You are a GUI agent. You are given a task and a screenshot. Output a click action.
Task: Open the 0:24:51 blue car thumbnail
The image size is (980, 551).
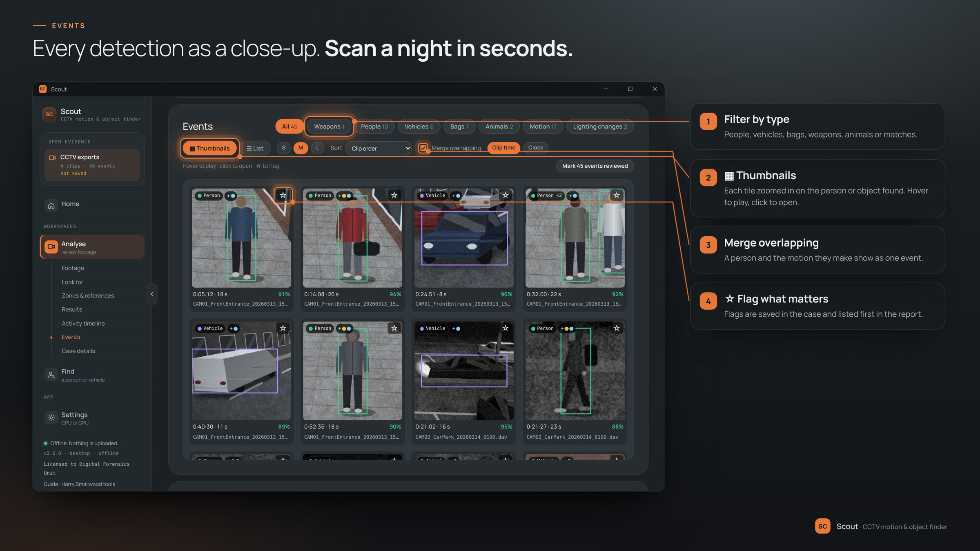(464, 238)
